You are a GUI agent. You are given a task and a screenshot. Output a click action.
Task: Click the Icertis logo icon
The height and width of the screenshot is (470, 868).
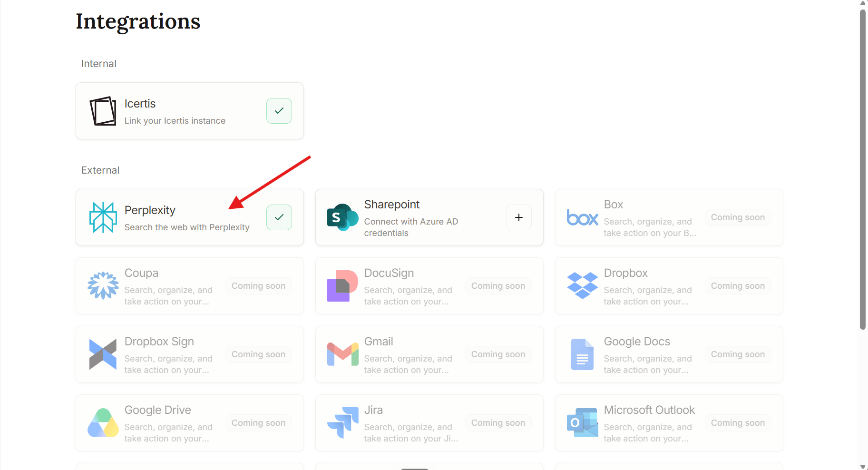pos(103,111)
